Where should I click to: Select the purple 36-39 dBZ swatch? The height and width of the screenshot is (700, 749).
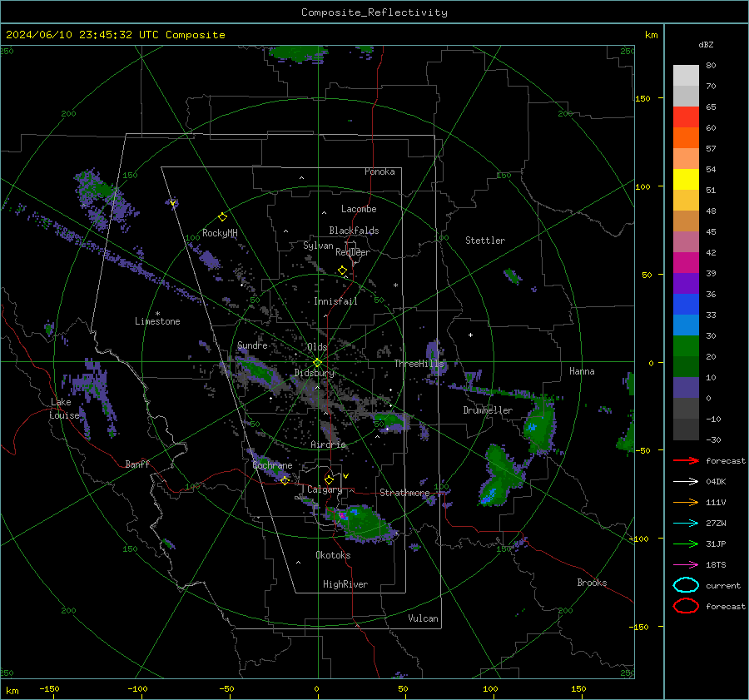pos(686,283)
